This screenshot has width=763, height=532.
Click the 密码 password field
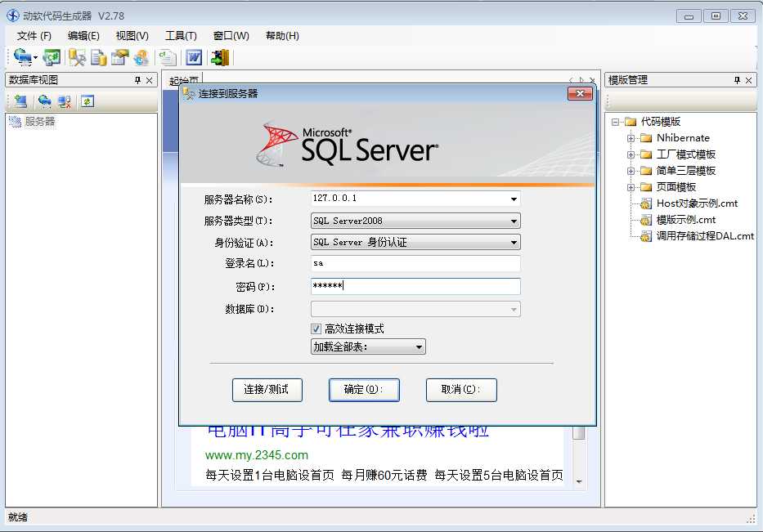click(x=415, y=286)
